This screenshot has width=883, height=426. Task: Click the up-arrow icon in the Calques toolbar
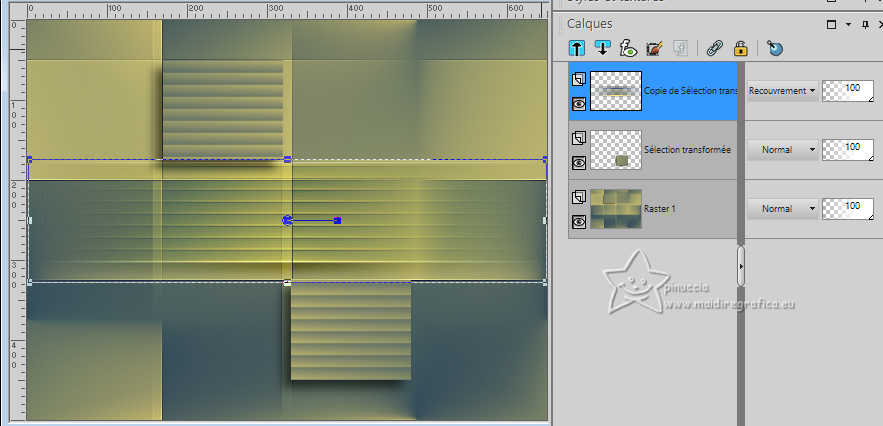coord(577,48)
